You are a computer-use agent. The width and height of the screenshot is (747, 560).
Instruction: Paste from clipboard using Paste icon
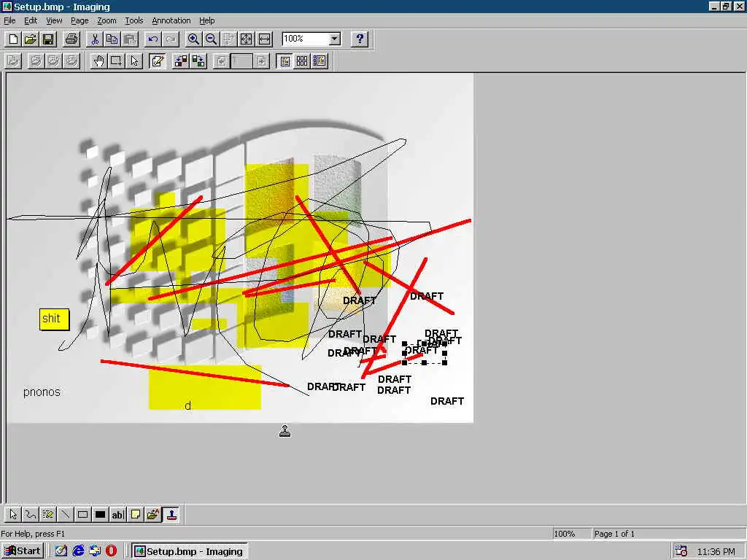(x=130, y=39)
